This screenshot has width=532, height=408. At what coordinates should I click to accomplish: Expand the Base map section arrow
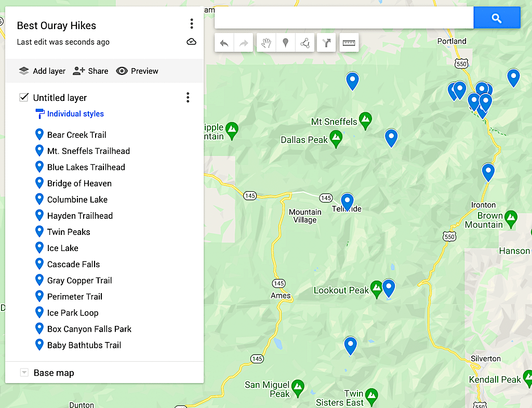click(24, 373)
